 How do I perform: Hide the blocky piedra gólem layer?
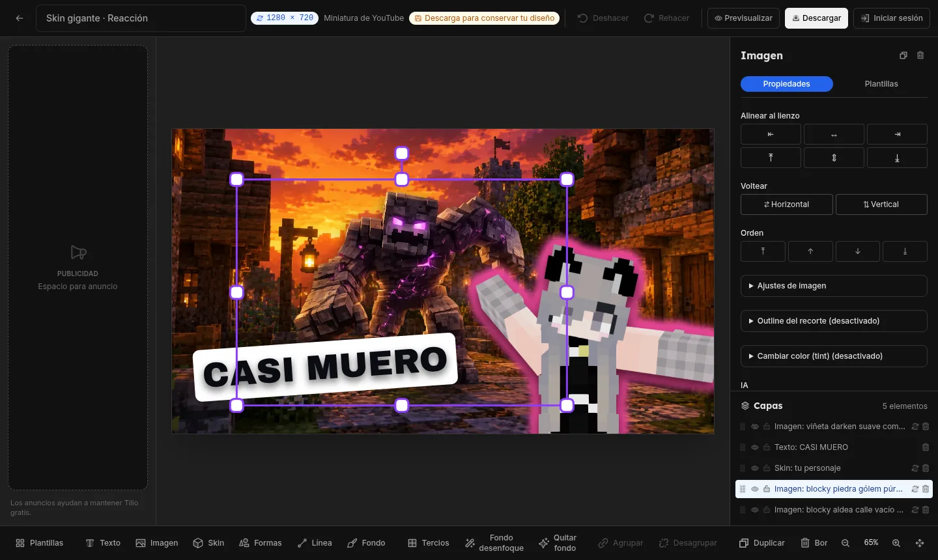click(755, 489)
